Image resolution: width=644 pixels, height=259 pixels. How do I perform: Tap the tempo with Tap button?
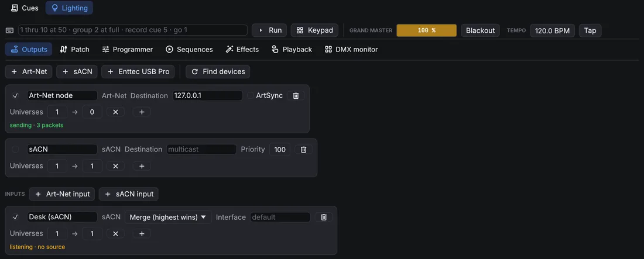[590, 30]
